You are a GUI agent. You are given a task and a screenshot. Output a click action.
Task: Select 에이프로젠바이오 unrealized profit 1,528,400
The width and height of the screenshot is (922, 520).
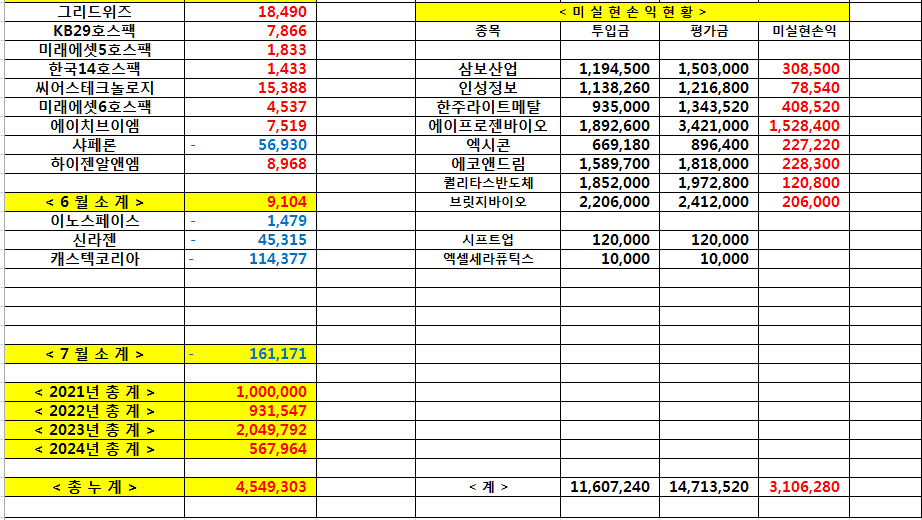click(804, 126)
